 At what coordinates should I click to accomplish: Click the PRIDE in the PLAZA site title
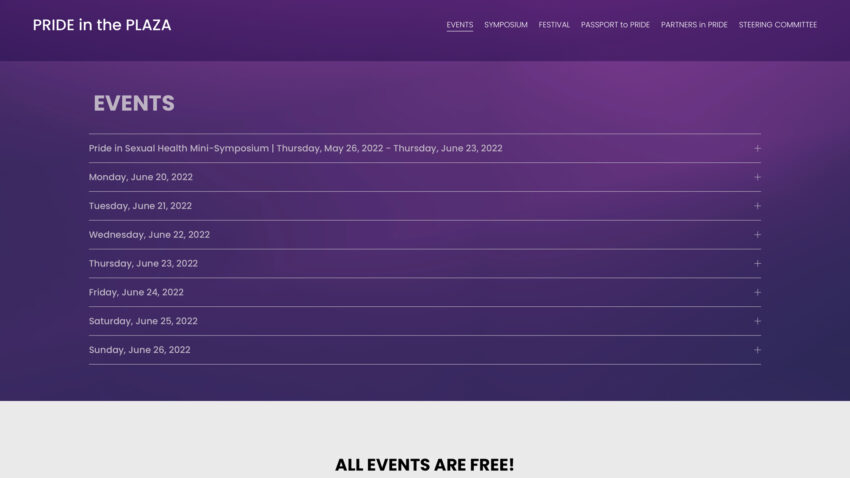(102, 25)
